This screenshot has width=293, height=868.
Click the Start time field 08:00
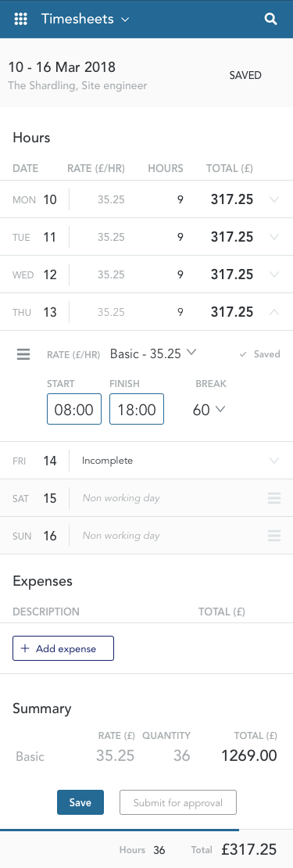point(74,409)
